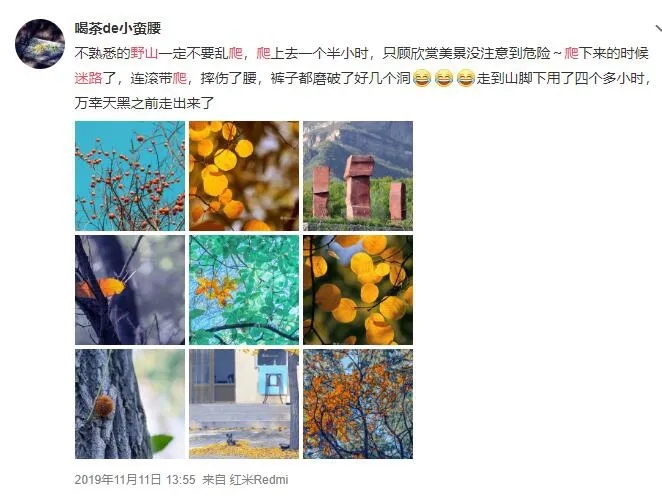The image size is (662, 504).
Task: Open the poster's round avatar
Action: (x=40, y=44)
